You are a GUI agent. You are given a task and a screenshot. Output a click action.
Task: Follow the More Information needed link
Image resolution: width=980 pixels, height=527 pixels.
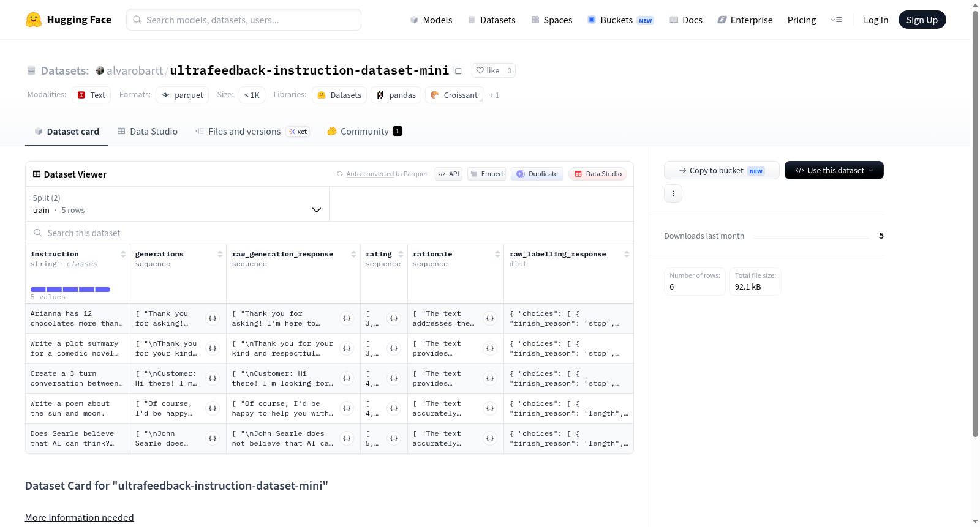79,517
